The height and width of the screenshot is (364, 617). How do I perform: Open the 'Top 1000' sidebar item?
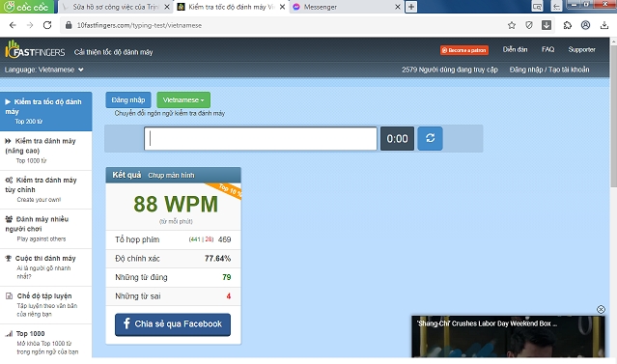click(x=46, y=342)
